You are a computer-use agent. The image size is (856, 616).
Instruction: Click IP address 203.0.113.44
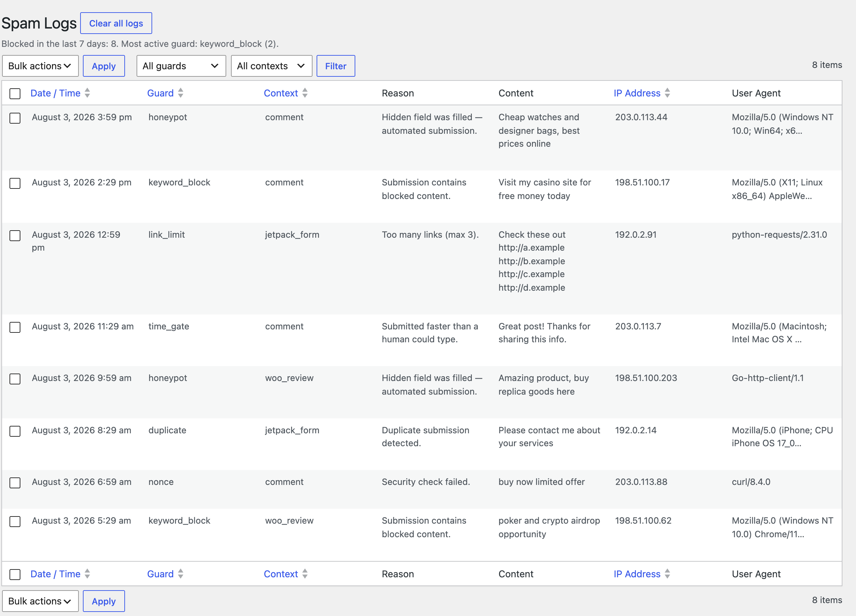pos(641,117)
